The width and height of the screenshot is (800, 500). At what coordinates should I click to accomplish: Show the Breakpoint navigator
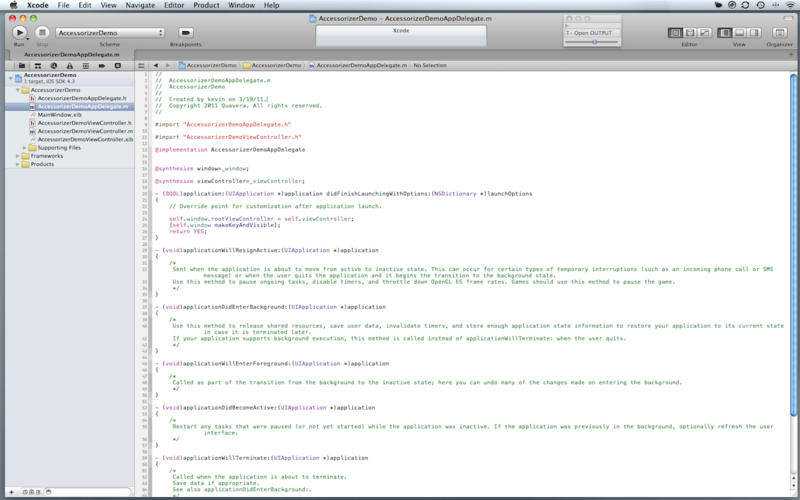102,66
